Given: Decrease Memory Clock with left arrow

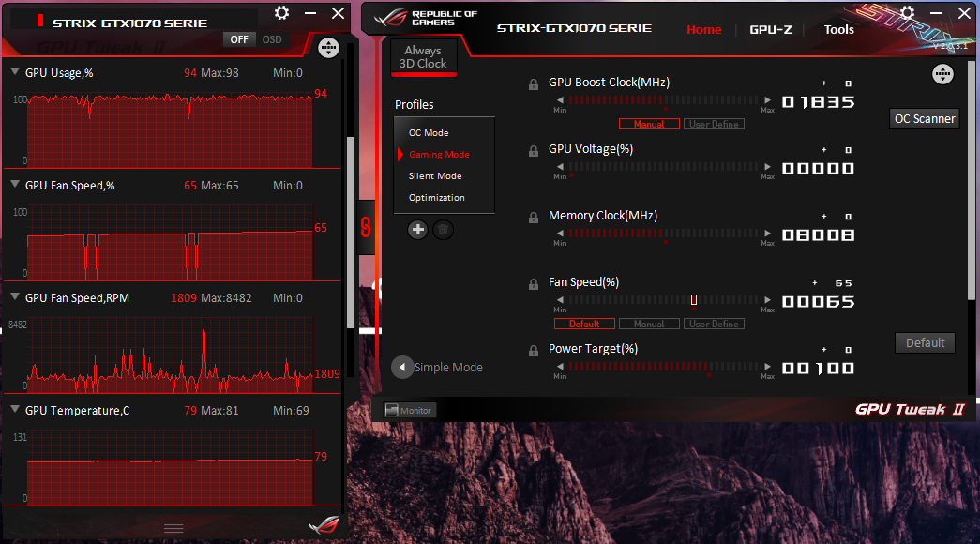Looking at the screenshot, I should (x=560, y=234).
